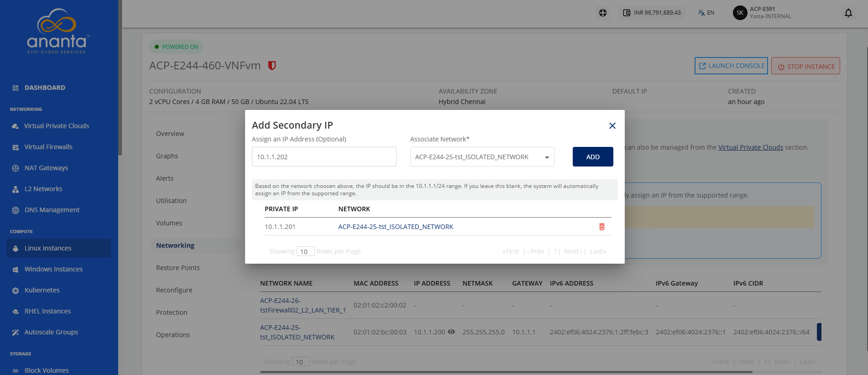Click the red shield icon beside instance name
Image resolution: width=868 pixels, height=375 pixels.
click(x=272, y=66)
